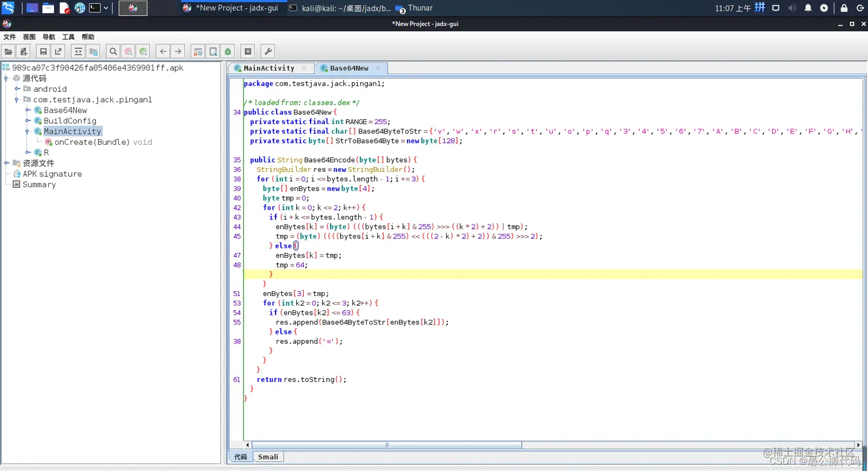Open the Summary tree item
This screenshot has height=471, width=868.
point(39,184)
